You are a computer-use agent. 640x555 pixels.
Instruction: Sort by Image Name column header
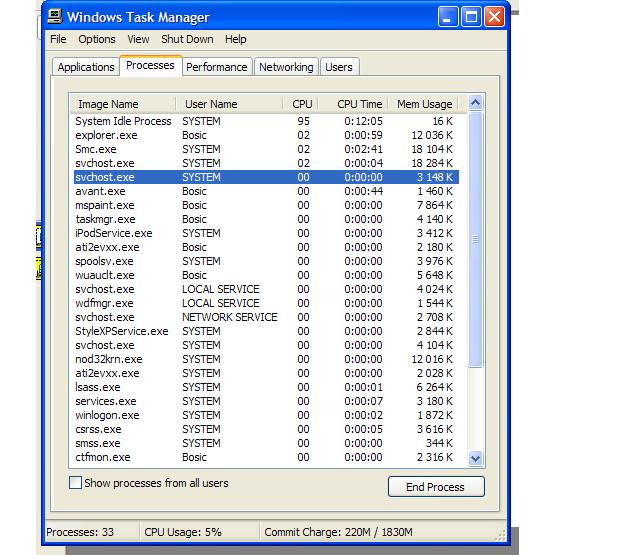122,104
